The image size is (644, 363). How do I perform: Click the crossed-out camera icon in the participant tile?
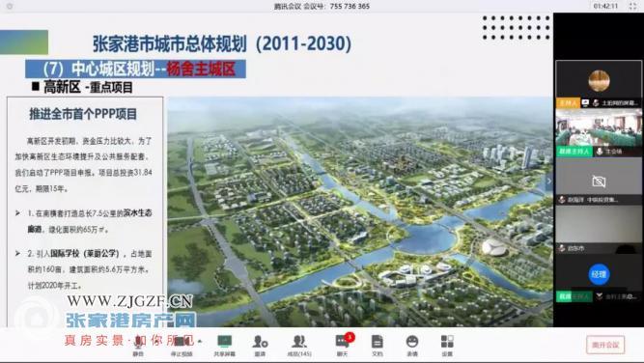click(x=599, y=181)
